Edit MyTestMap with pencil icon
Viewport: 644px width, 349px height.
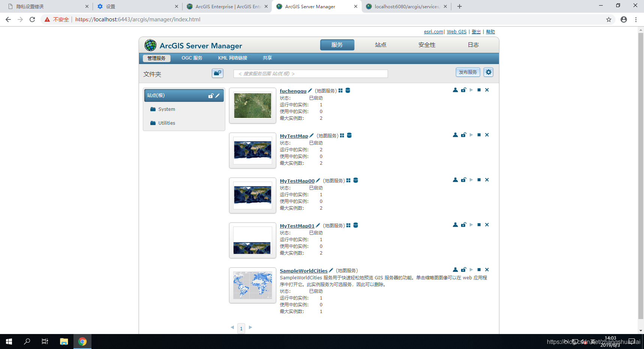312,135
